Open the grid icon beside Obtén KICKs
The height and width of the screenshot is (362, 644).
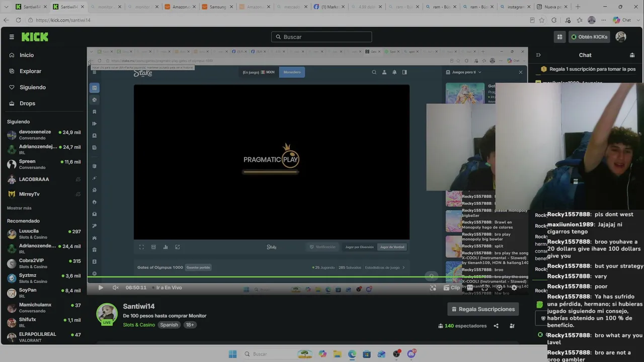[x=559, y=37]
